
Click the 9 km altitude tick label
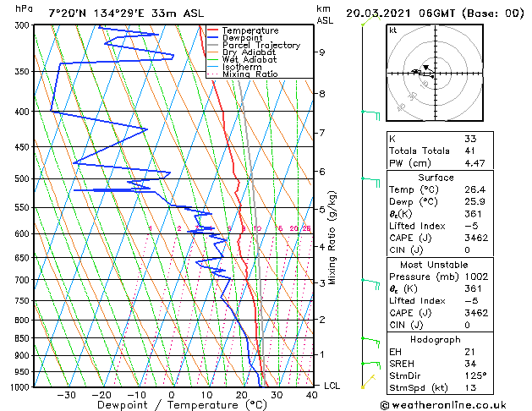point(321,52)
